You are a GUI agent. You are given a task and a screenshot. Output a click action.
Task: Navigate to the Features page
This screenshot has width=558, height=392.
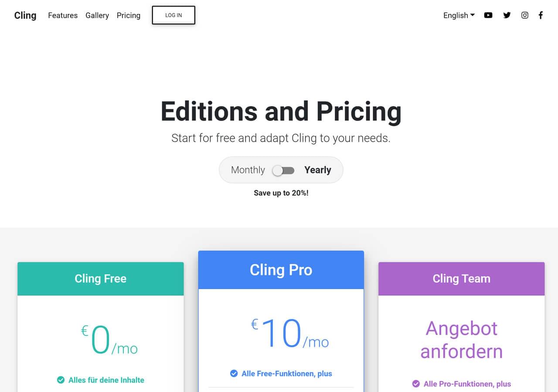(62, 15)
